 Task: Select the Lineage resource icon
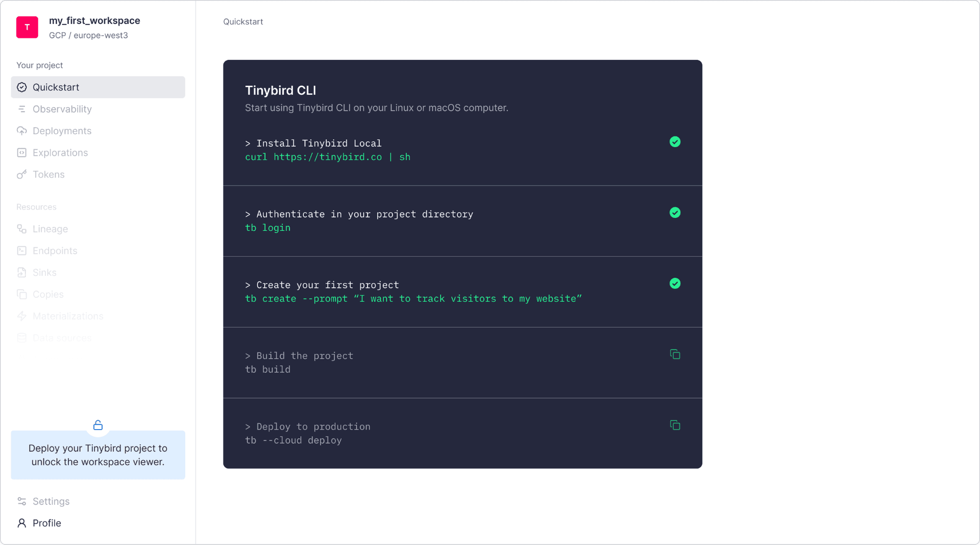point(21,229)
